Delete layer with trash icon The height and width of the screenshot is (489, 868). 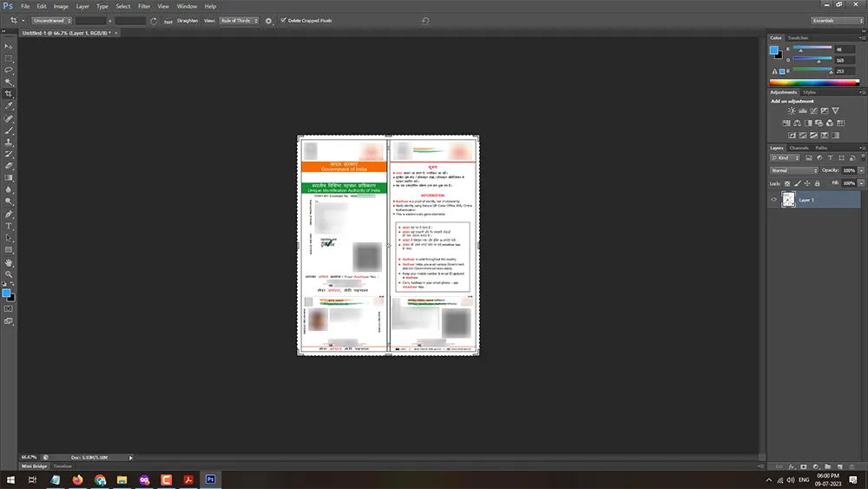852,466
